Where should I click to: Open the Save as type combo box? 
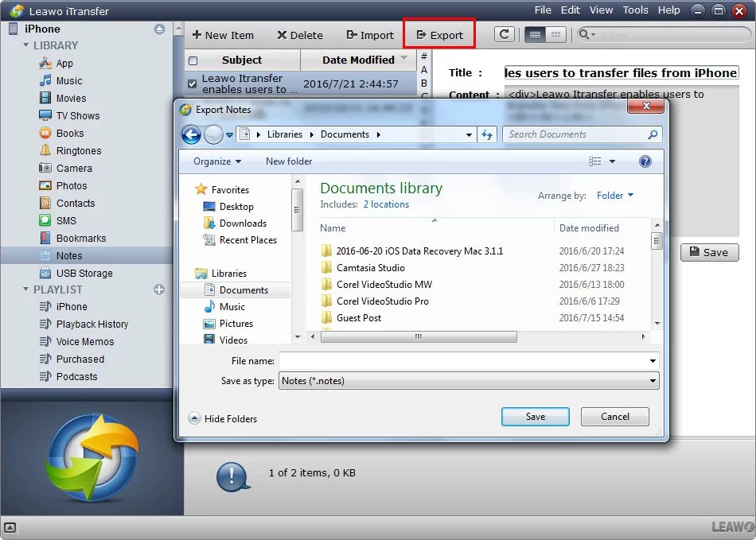click(x=469, y=381)
